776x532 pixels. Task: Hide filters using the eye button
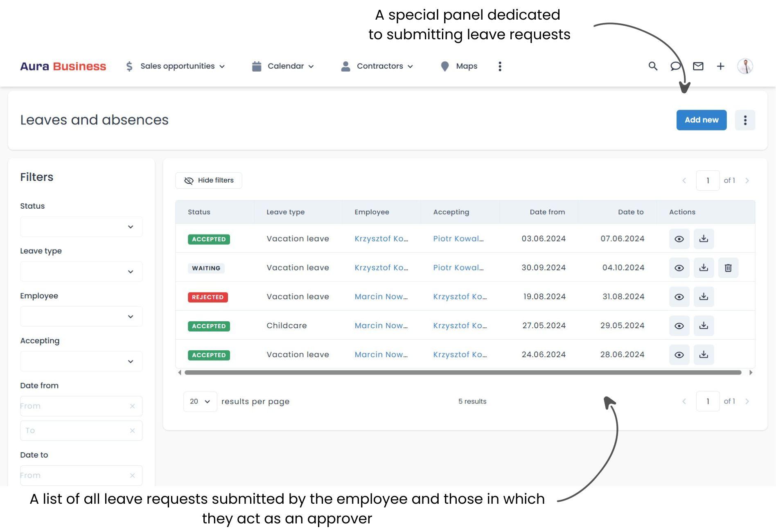(208, 180)
